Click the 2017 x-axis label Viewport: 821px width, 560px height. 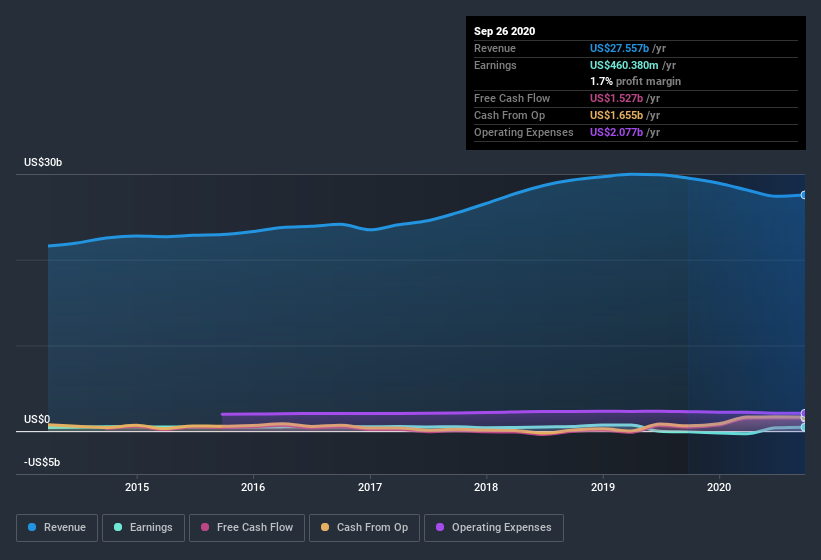pos(370,487)
